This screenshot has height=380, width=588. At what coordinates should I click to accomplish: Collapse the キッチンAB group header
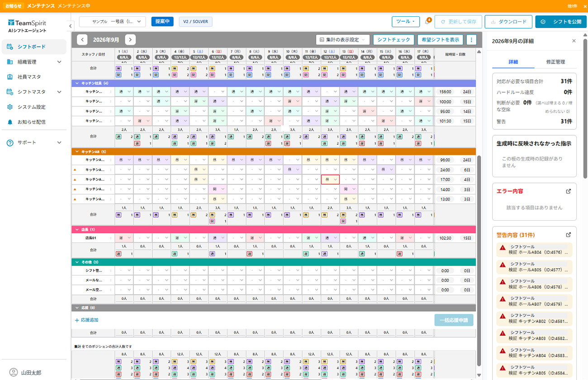[77, 152]
